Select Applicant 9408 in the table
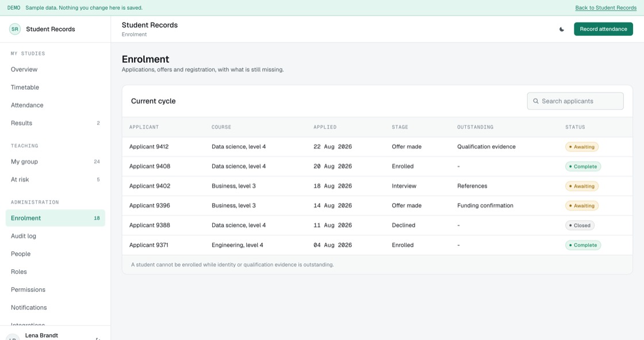The image size is (644, 340). 149,166
